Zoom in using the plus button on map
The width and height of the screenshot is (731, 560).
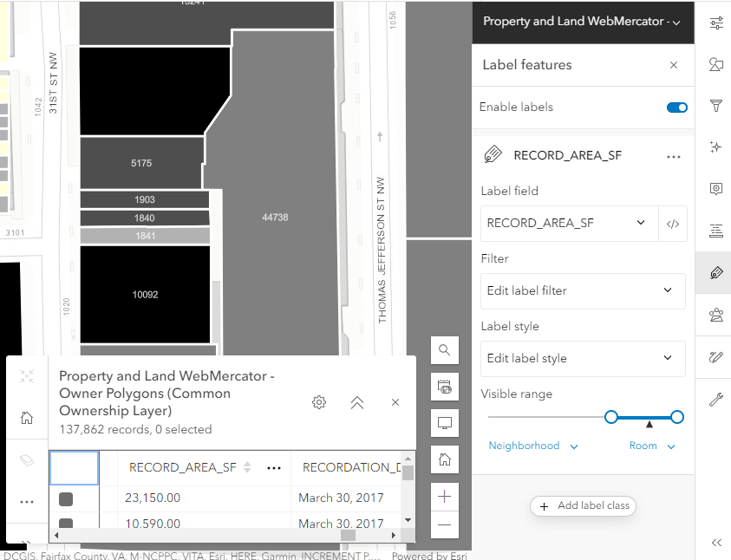pos(444,496)
